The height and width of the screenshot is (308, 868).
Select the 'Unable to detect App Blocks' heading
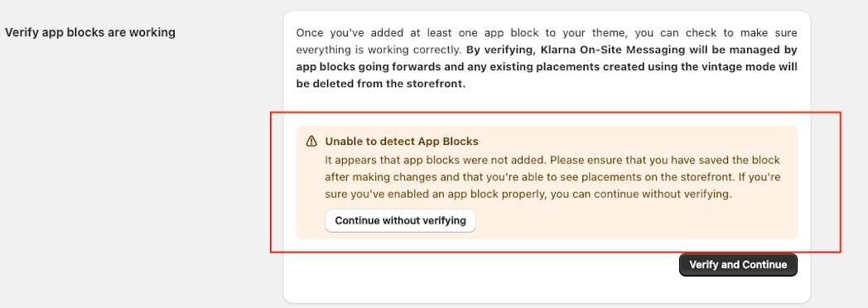click(x=402, y=141)
